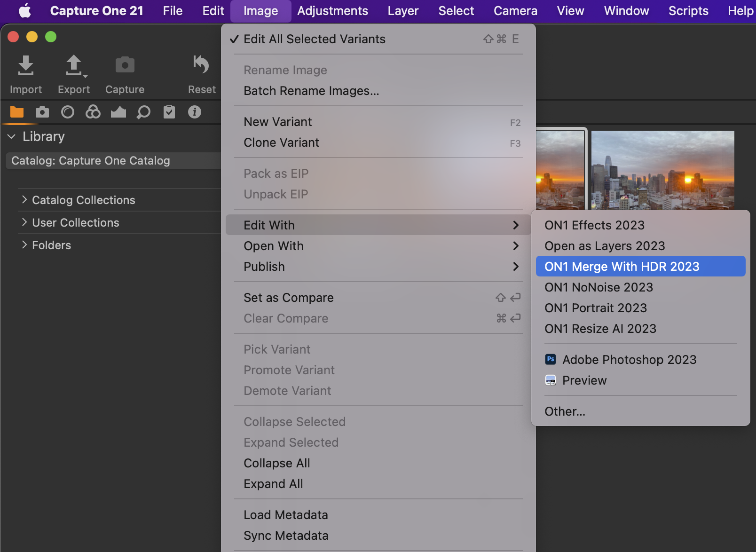
Task: Expand the User Collections group
Action: tap(24, 222)
